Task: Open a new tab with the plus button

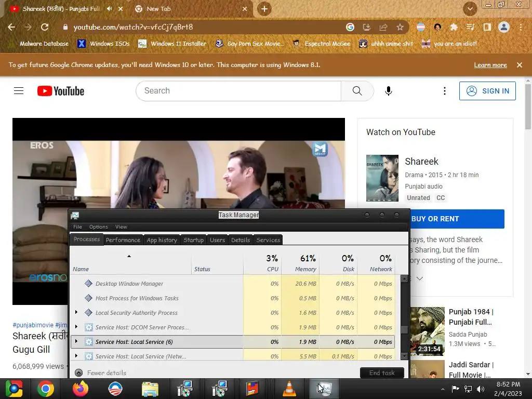Action: (x=264, y=9)
